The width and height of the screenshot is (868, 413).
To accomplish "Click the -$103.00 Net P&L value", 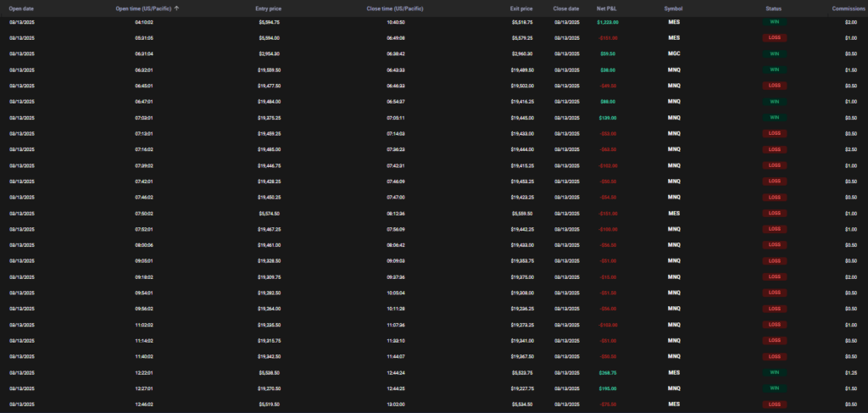I will 608,325.
